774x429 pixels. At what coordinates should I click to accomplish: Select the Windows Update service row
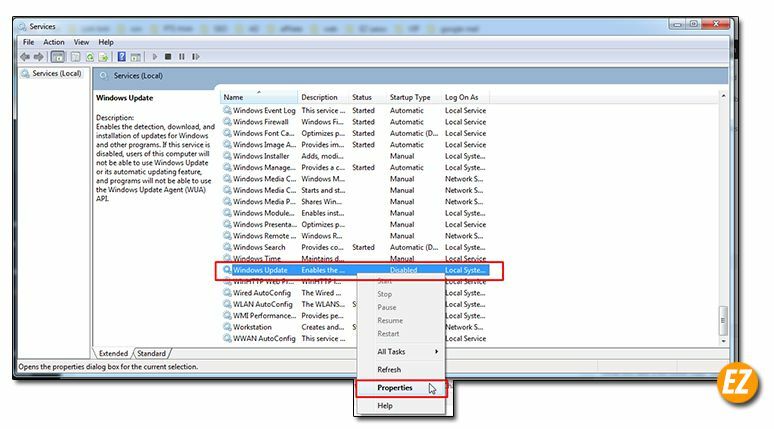pyautogui.click(x=354, y=270)
